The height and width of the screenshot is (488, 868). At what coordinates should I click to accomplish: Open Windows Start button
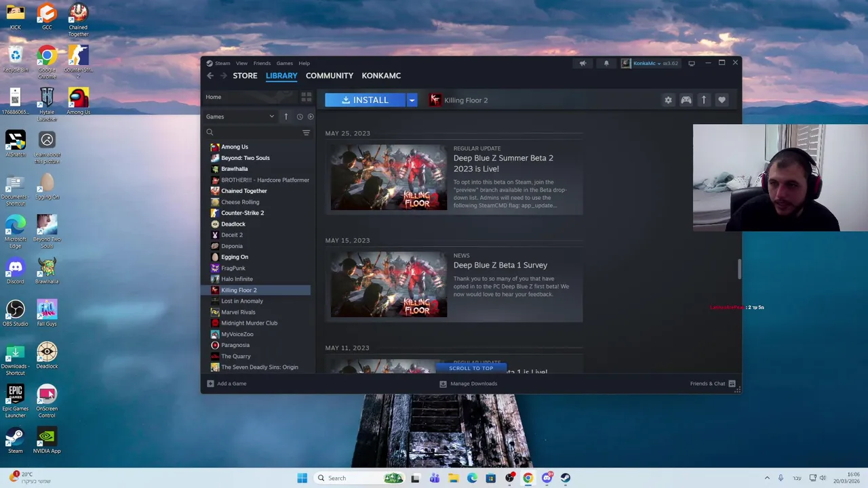[x=302, y=478]
